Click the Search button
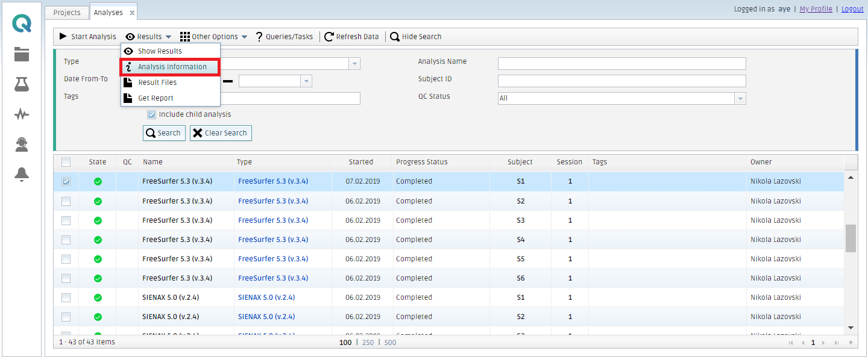Image resolution: width=868 pixels, height=357 pixels. [164, 133]
